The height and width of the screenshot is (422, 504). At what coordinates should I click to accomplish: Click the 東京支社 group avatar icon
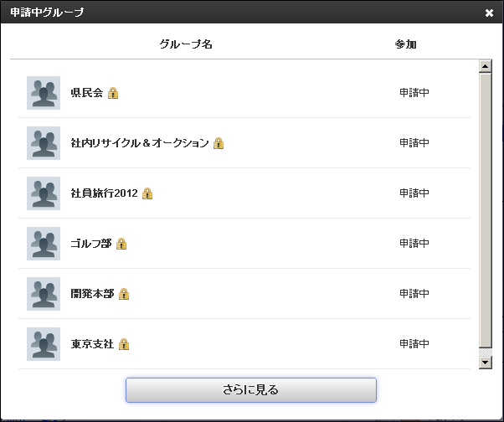tap(44, 344)
